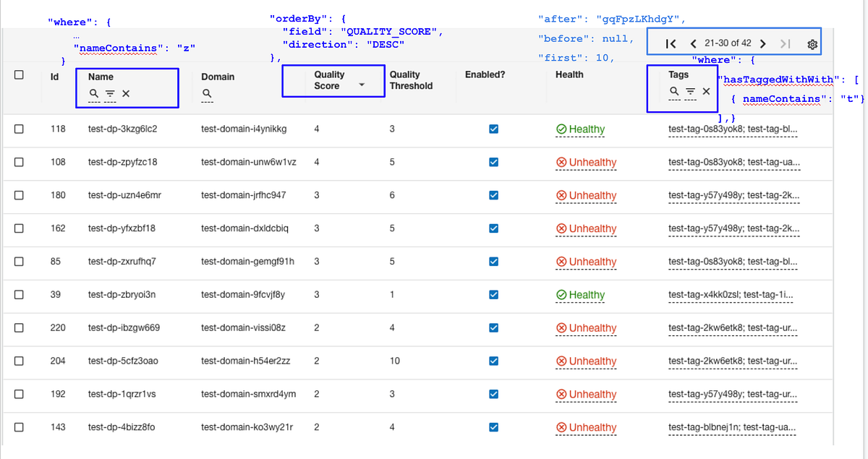868x459 pixels.
Task: Go to the previous page of results
Action: tap(693, 44)
